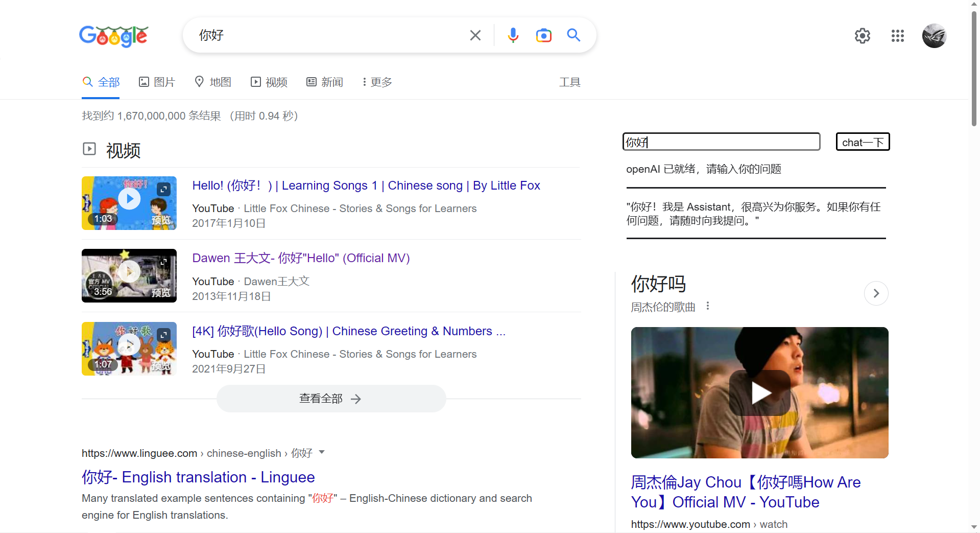This screenshot has height=533, width=980.
Task: Click the next chevron beside 你好吗
Action: click(876, 293)
